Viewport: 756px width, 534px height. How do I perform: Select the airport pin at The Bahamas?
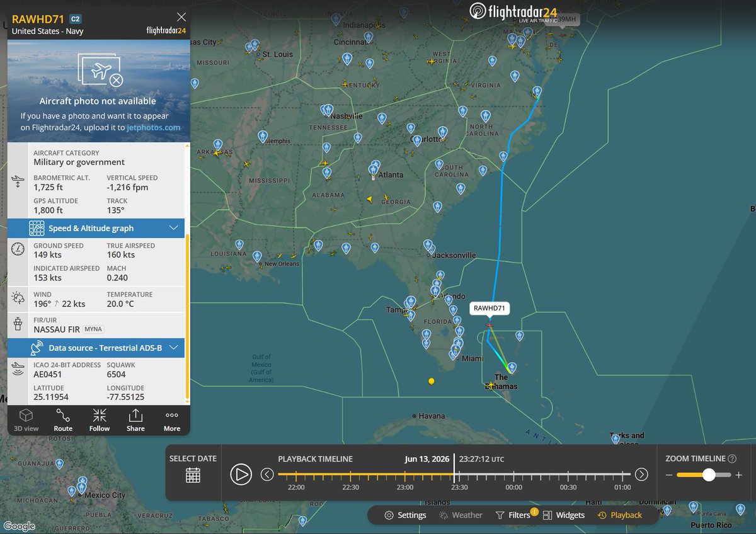(x=512, y=367)
